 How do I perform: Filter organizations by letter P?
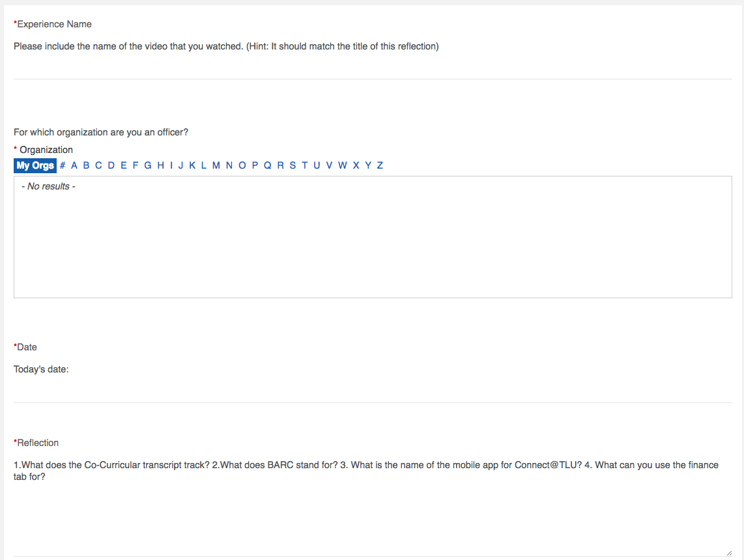pyautogui.click(x=255, y=165)
